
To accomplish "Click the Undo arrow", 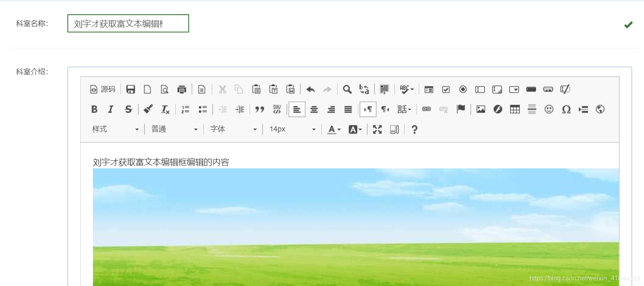I will click(311, 89).
